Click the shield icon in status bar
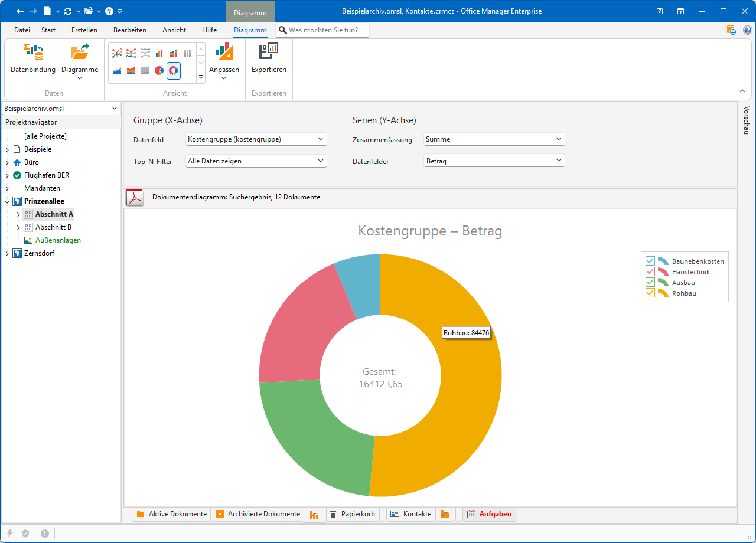This screenshot has height=543, width=756. click(x=25, y=533)
